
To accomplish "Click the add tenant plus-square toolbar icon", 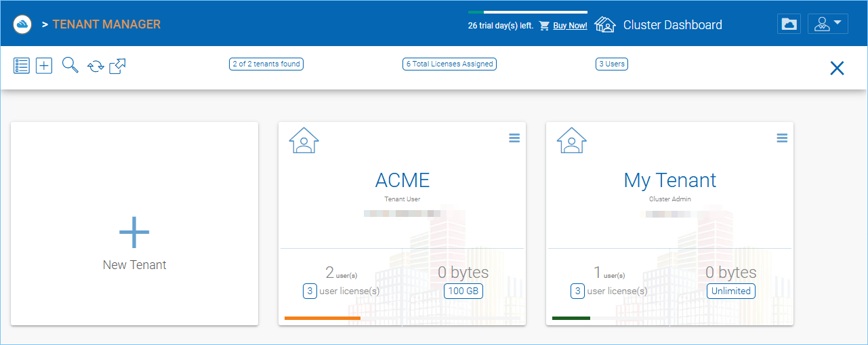I will pos(44,66).
